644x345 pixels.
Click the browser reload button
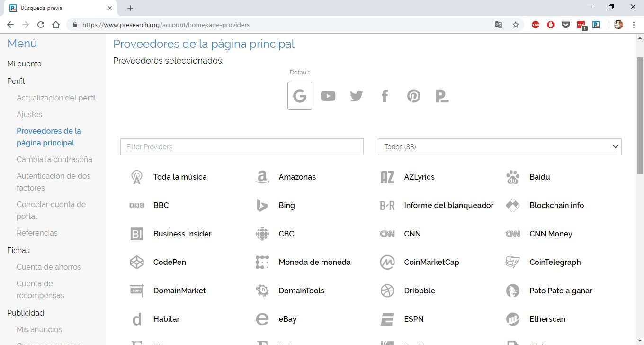pos(41,25)
